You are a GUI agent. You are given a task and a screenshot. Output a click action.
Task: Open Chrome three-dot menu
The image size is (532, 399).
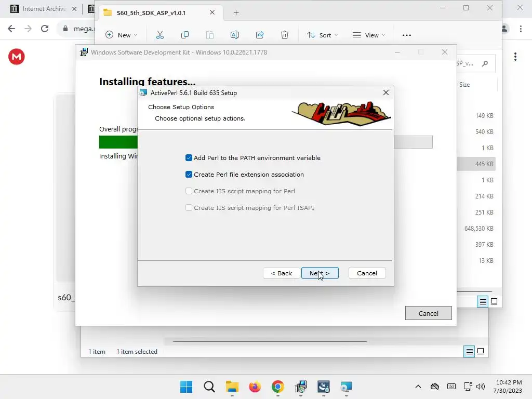(521, 29)
